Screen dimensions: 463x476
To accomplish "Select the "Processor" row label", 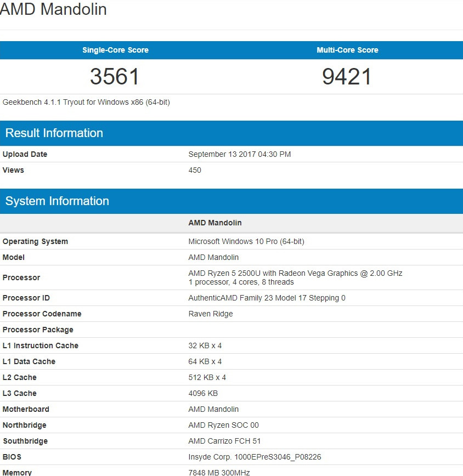I will coord(21,277).
